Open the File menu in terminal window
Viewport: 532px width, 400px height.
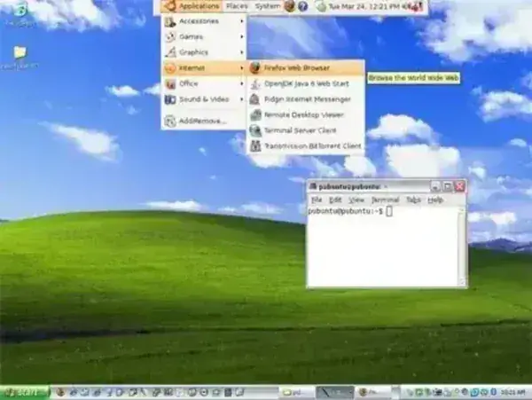pyautogui.click(x=317, y=200)
